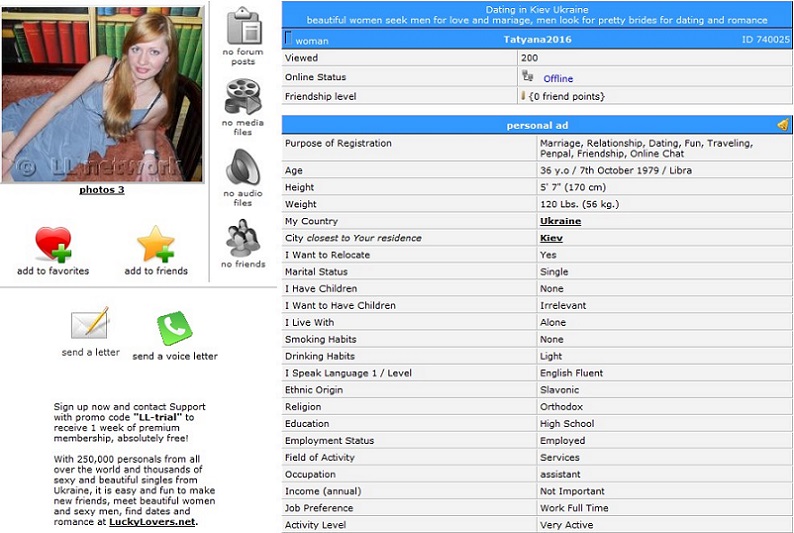794x533 pixels.
Task: Click the weight value '120 Lbs. (56 kg.)'
Action: pos(579,204)
